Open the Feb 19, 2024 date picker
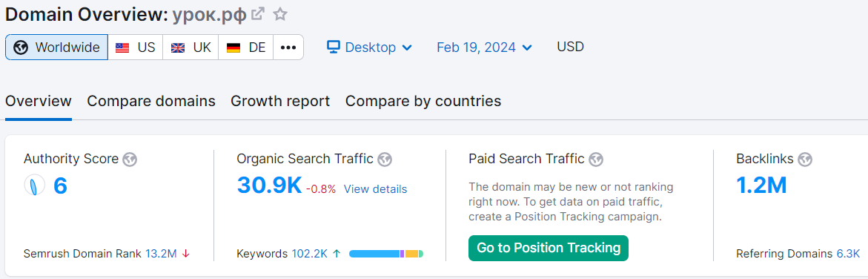 click(484, 47)
